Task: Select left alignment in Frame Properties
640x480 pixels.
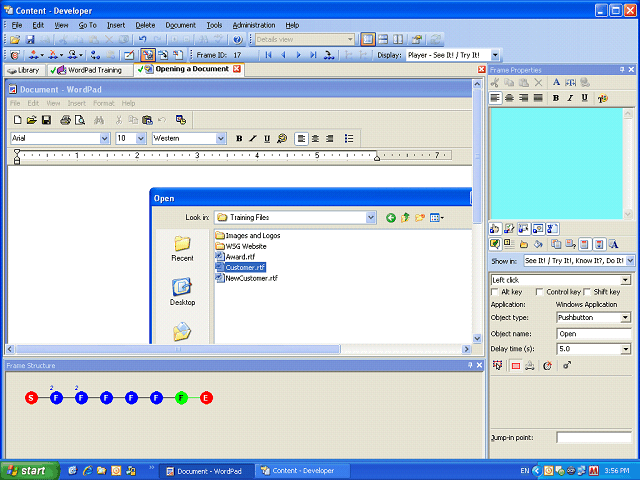Action: [495, 98]
